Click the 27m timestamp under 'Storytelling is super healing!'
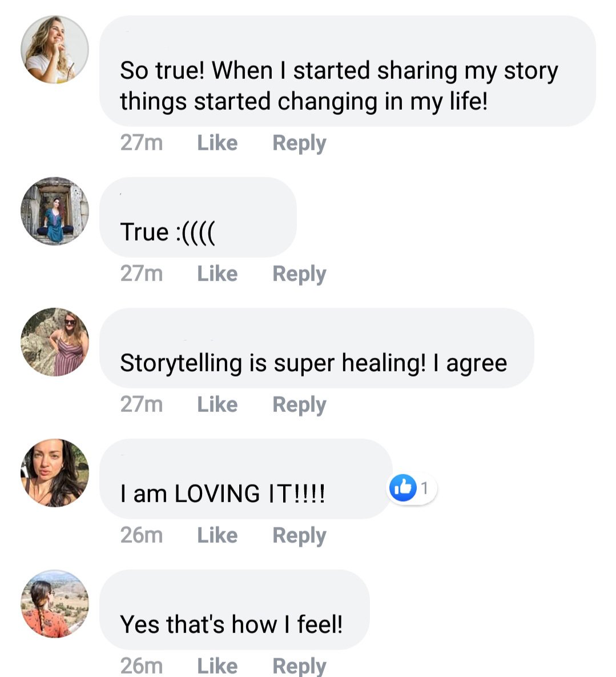The width and height of the screenshot is (616, 677). tap(142, 404)
